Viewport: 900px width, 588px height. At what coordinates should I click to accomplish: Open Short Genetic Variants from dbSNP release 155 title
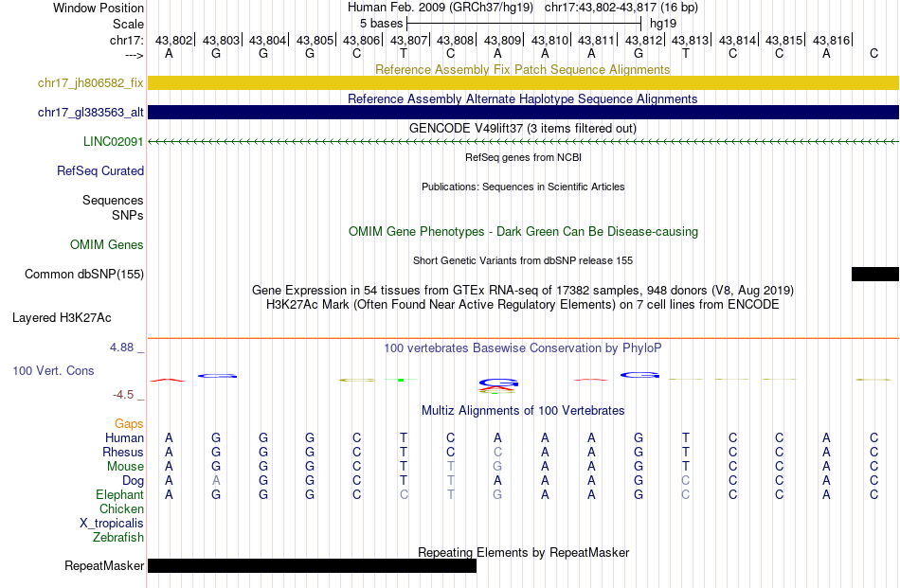pyautogui.click(x=523, y=260)
